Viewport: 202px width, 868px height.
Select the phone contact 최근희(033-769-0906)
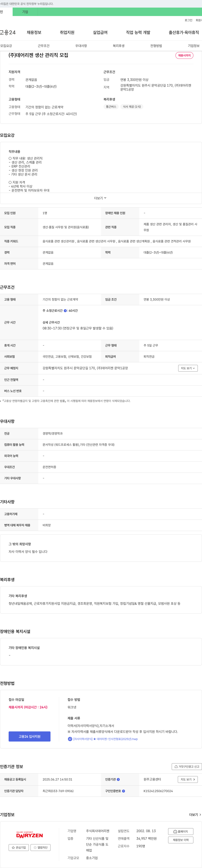pyautogui.click(x=58, y=791)
